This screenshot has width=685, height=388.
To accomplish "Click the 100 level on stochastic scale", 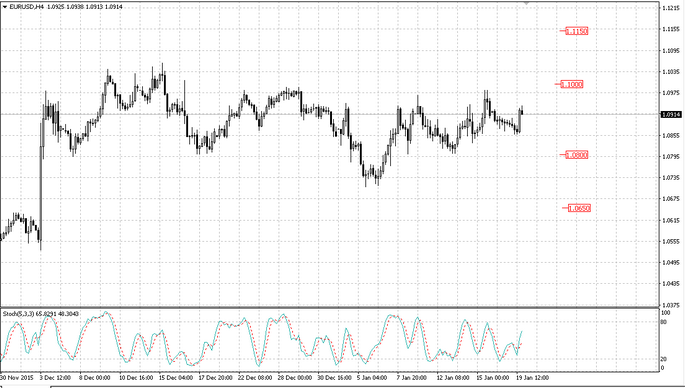I will [x=665, y=313].
